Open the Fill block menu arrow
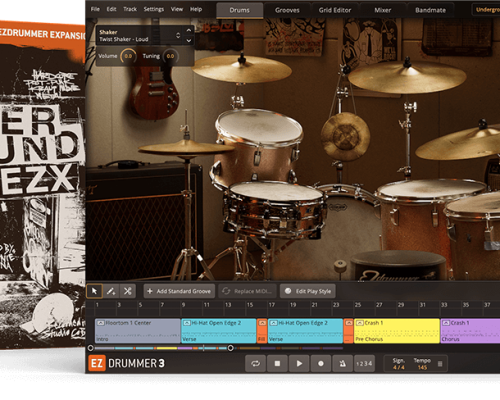 click(262, 323)
